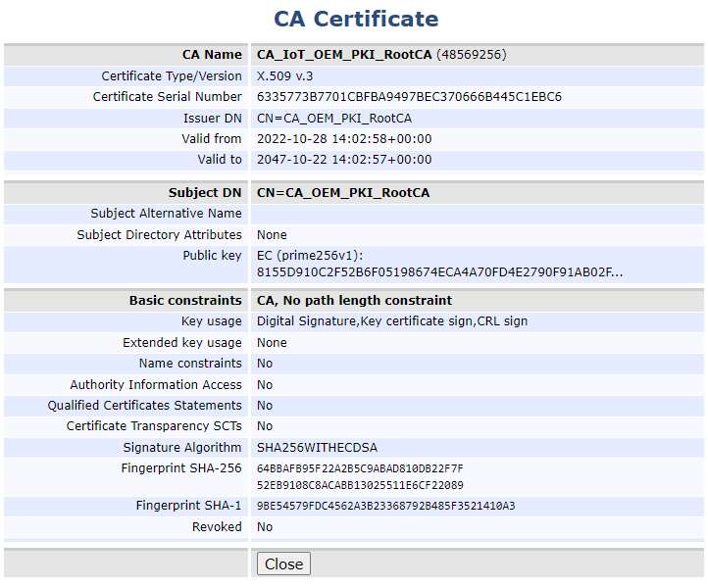This screenshot has height=588, width=708.
Task: Select the CA name CA_IoT_OEM_PKI_RootCA value
Action: pos(344,55)
